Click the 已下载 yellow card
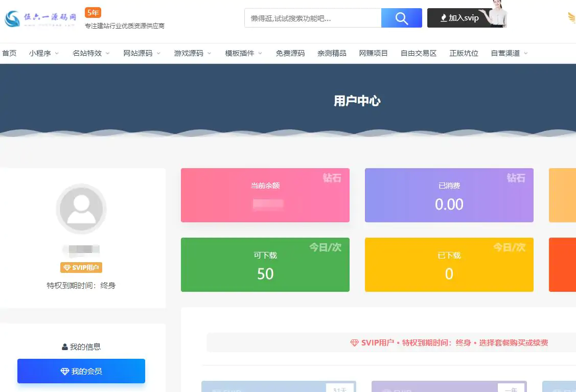This screenshot has height=392, width=576. click(449, 265)
